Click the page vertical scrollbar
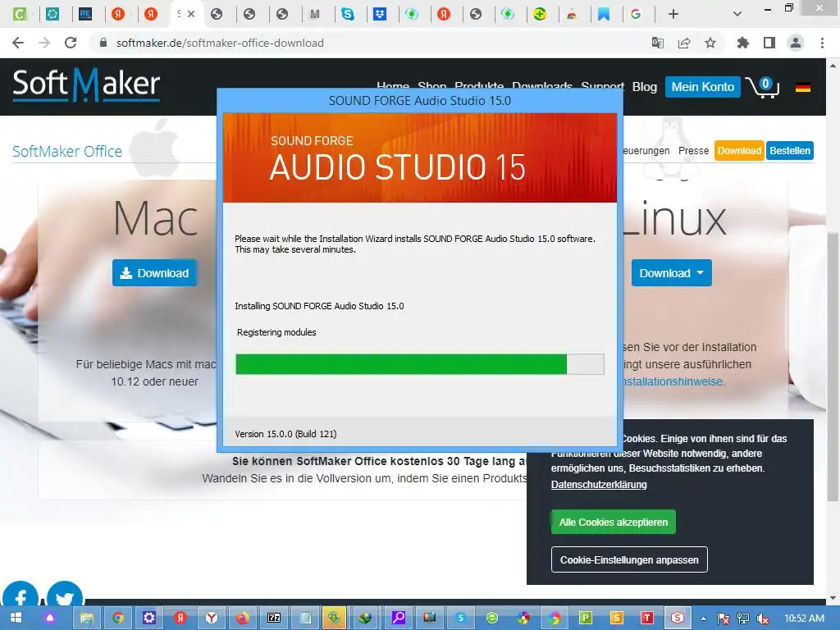Viewport: 840px width, 630px height. click(833, 367)
